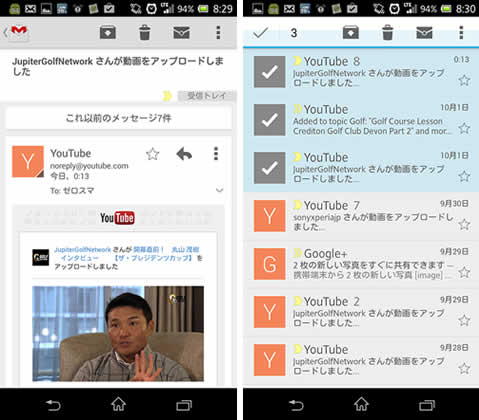The width and height of the screenshot is (479, 420).
Task: Star the YouTube 2 conversation
Action: (464, 320)
